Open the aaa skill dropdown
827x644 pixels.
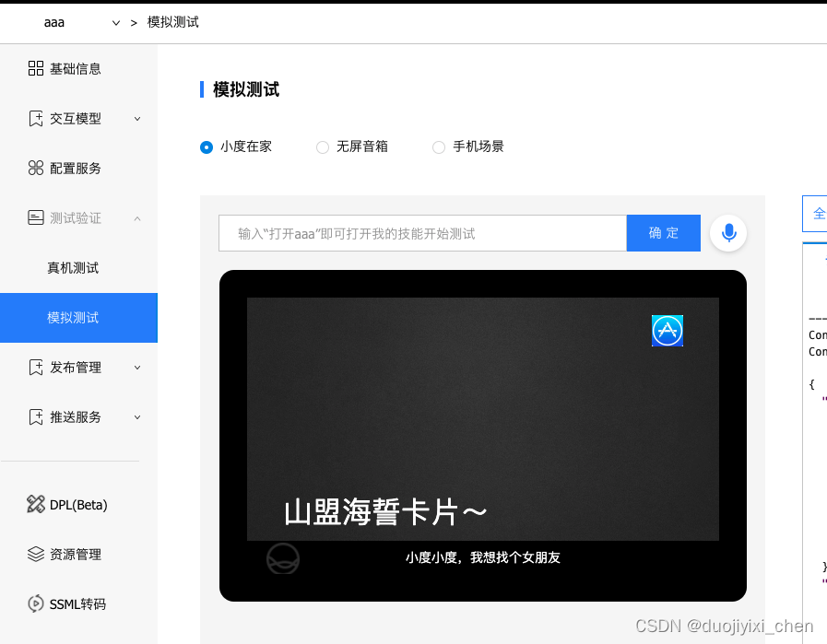point(82,23)
